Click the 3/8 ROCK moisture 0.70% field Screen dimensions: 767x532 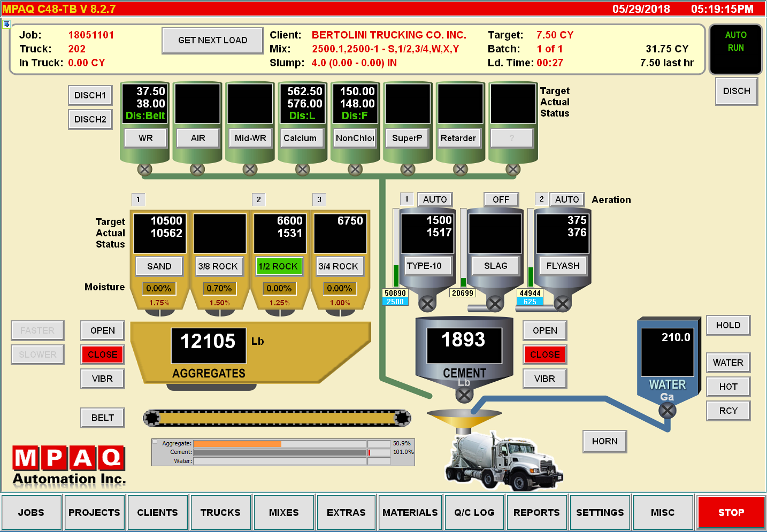click(219, 288)
